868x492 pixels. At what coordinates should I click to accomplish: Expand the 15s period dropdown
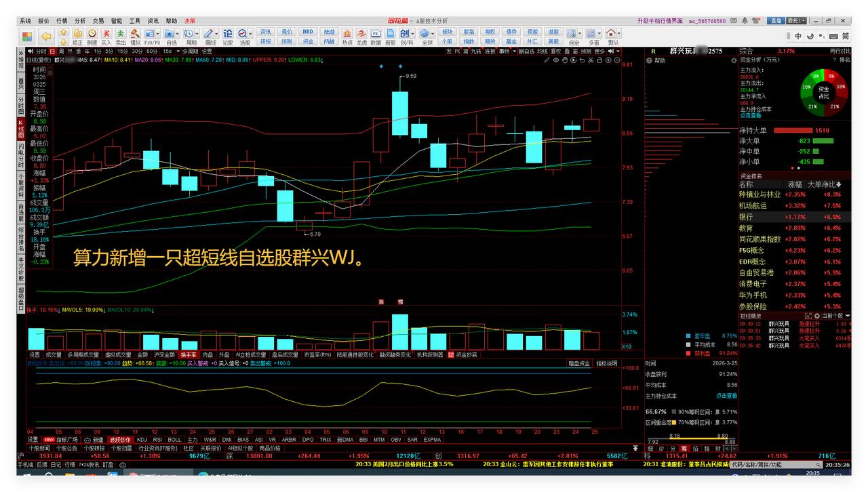point(177,51)
